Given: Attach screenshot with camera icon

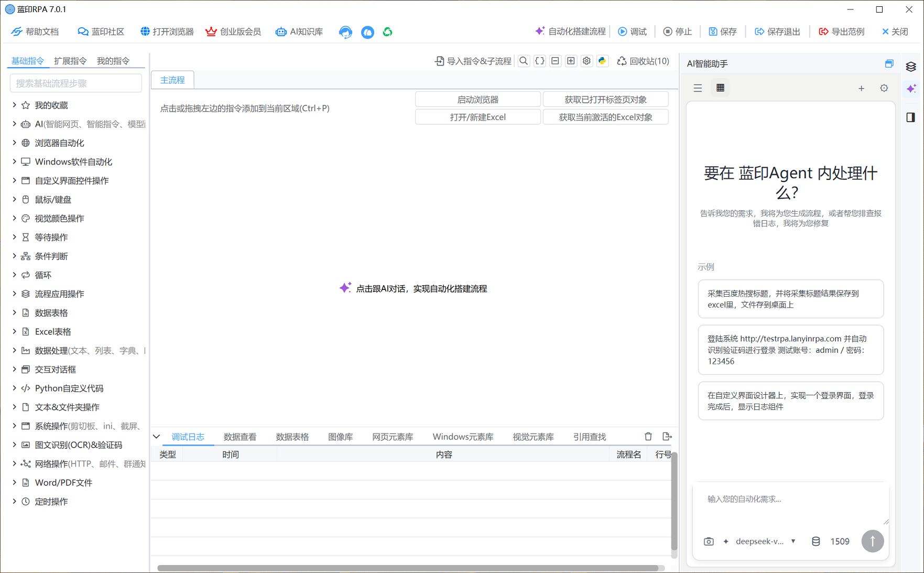Looking at the screenshot, I should tap(709, 541).
